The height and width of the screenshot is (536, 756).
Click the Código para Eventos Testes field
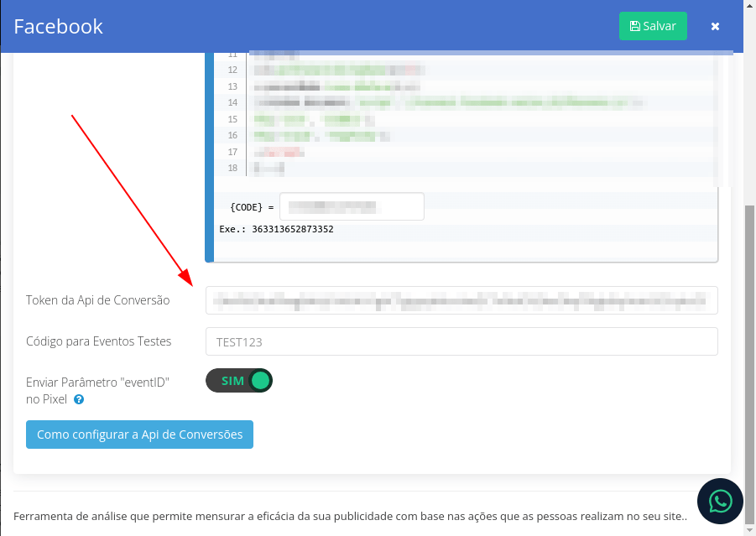[461, 341]
